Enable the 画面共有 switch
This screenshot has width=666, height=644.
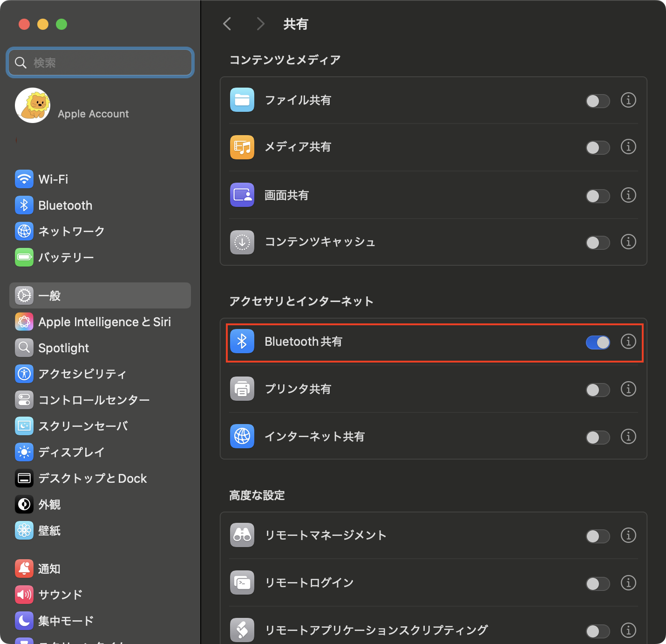pyautogui.click(x=598, y=196)
